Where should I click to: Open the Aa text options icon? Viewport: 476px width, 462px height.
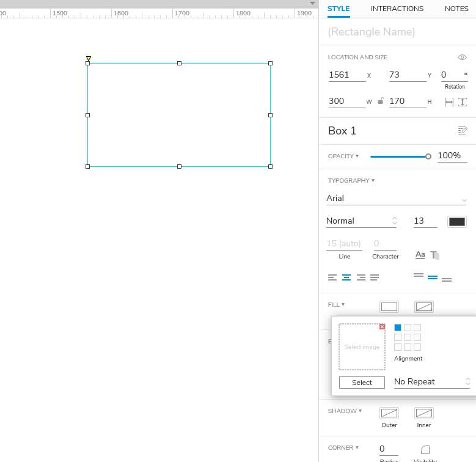(x=420, y=255)
